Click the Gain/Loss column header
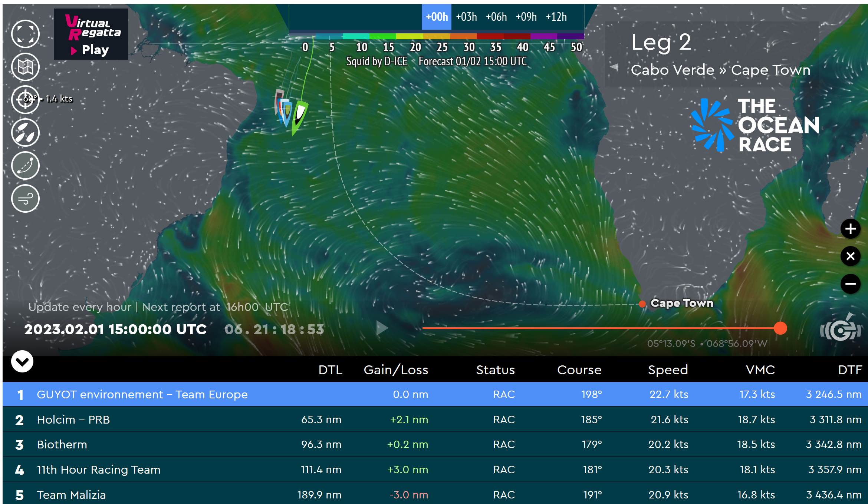This screenshot has width=868, height=504. (x=396, y=370)
